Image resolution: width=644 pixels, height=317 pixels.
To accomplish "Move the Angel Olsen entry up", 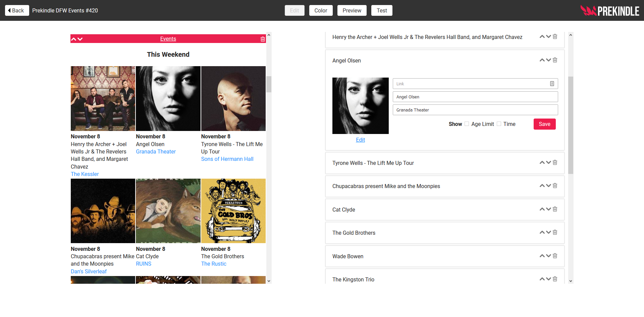I will (x=542, y=60).
